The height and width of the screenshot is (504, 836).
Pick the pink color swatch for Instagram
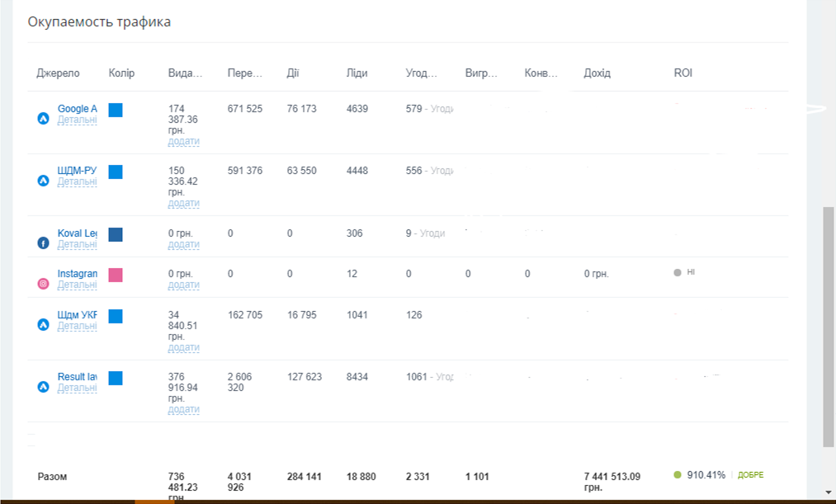pos(116,275)
